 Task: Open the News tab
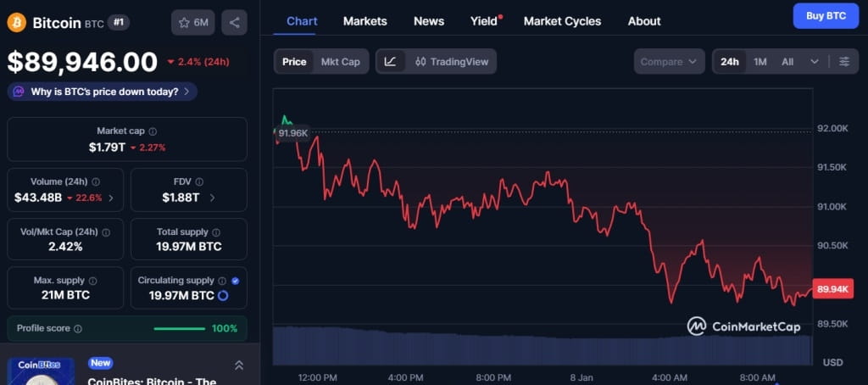point(429,21)
